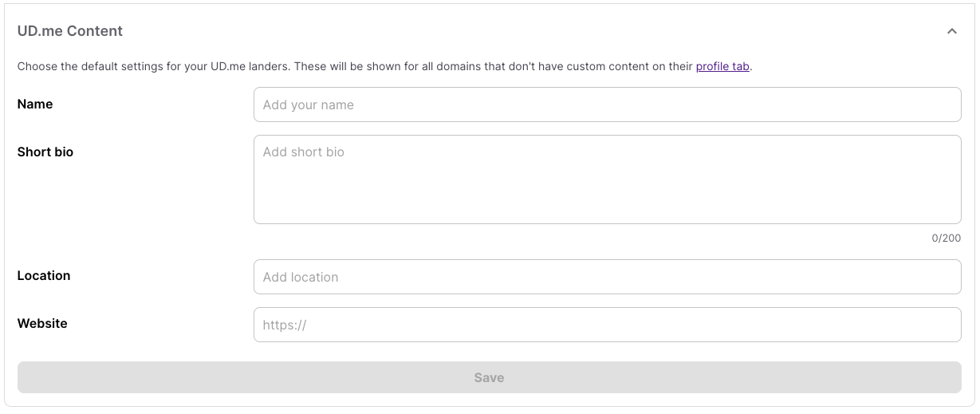Viewport: 980px width, 414px height.
Task: Click the Location input field
Action: tap(607, 277)
